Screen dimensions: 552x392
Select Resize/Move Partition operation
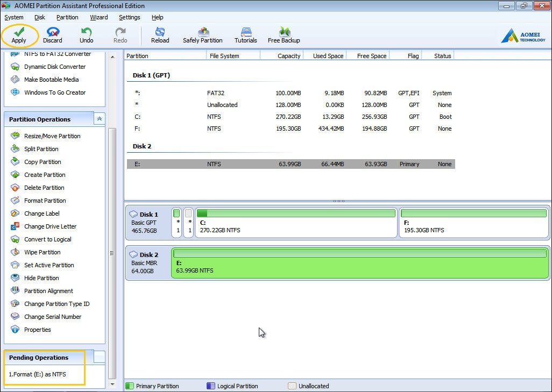[52, 136]
